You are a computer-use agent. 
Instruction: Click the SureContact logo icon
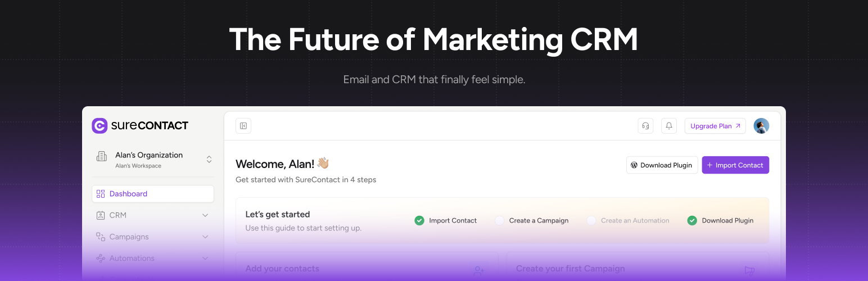click(x=100, y=126)
